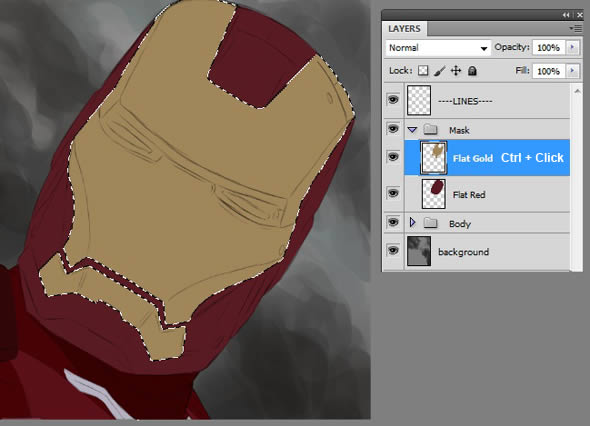Toggle lock transparent pixels icon
The width and height of the screenshot is (590, 426).
click(423, 70)
